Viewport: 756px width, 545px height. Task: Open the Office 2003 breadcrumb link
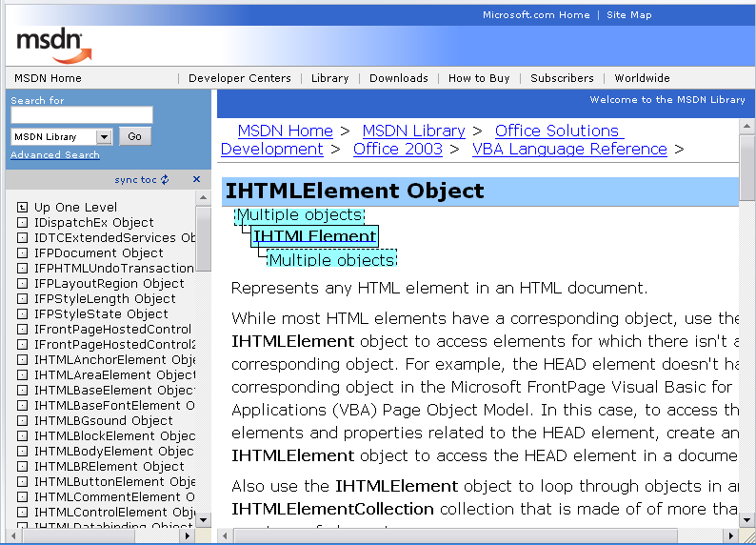pos(397,149)
